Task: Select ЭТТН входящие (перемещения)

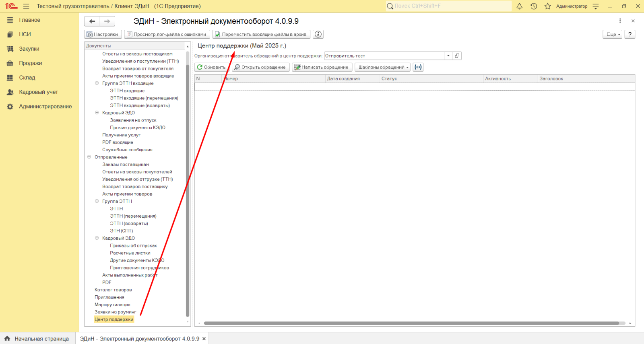Action: coord(144,98)
